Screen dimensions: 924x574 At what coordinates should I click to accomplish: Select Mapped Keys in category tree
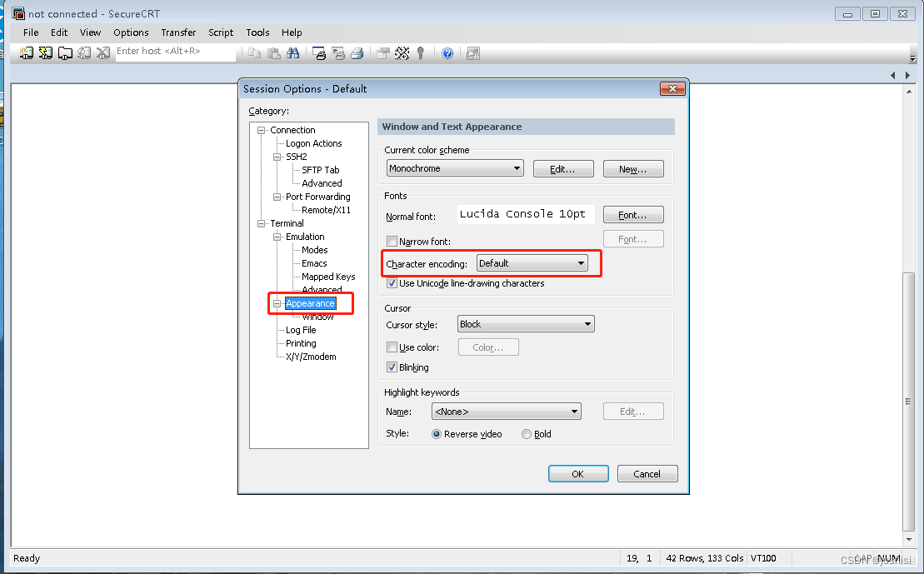point(328,277)
